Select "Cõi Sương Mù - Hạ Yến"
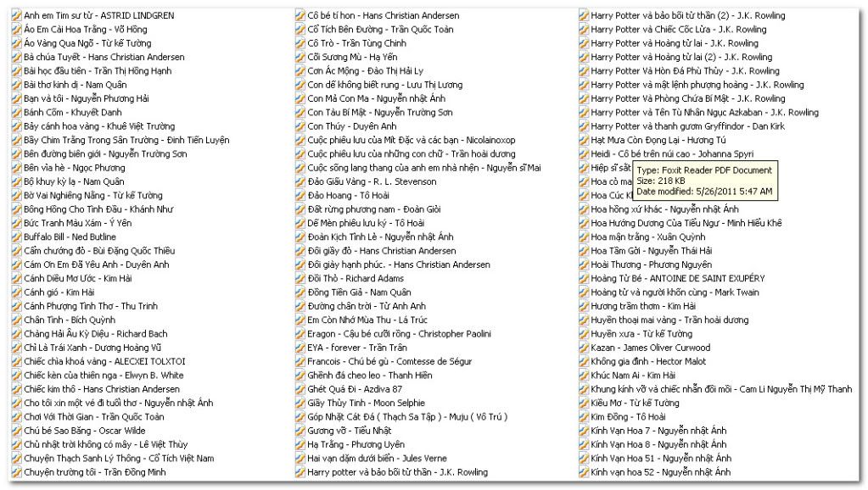868x490 pixels. click(353, 57)
